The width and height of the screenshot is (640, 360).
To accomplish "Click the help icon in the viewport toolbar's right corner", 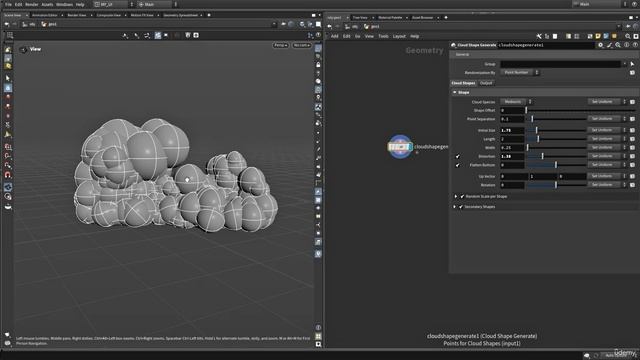I will (318, 36).
